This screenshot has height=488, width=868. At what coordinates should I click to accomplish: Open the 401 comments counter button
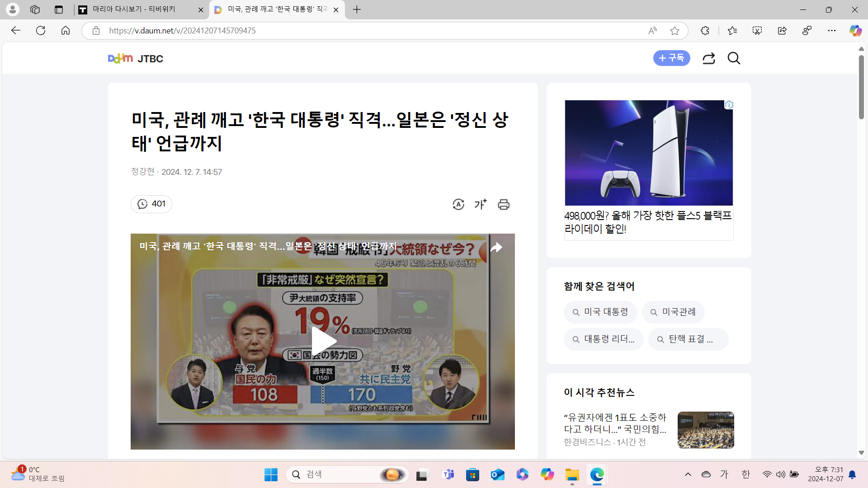point(151,204)
